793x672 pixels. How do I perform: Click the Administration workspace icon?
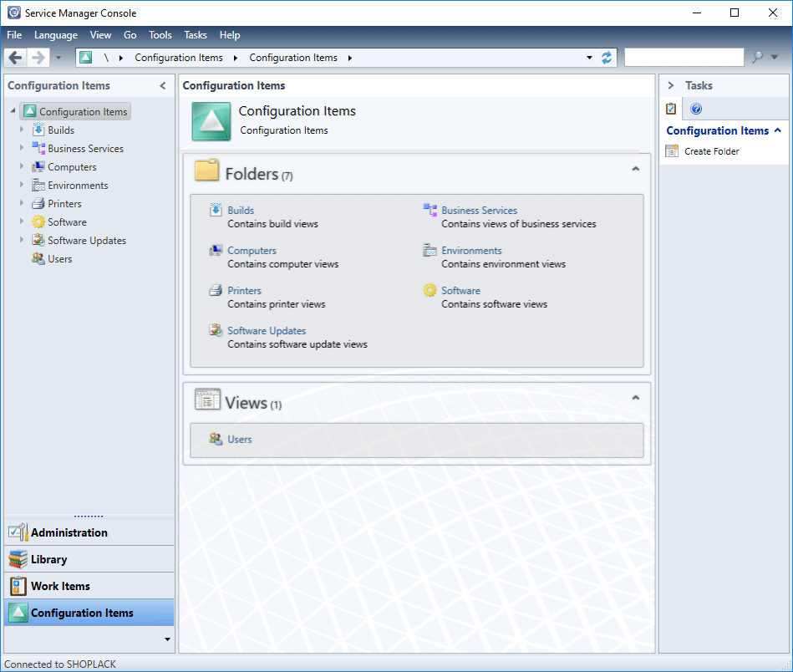(18, 532)
